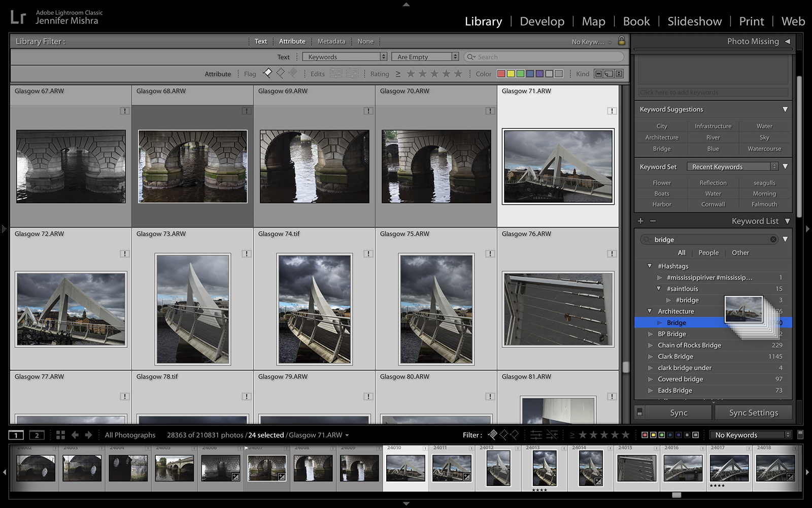Click the Grid view icon in the toolbar
The height and width of the screenshot is (508, 812).
[x=61, y=435]
